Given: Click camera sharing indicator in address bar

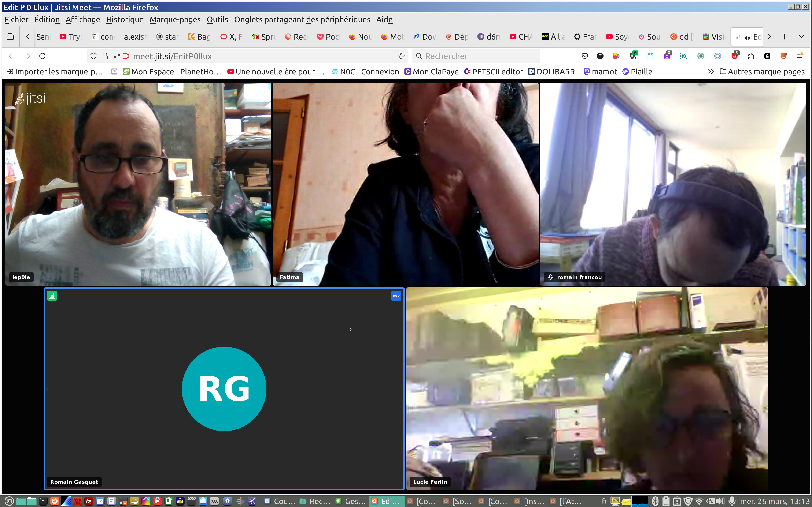Looking at the screenshot, I should click(126, 56).
